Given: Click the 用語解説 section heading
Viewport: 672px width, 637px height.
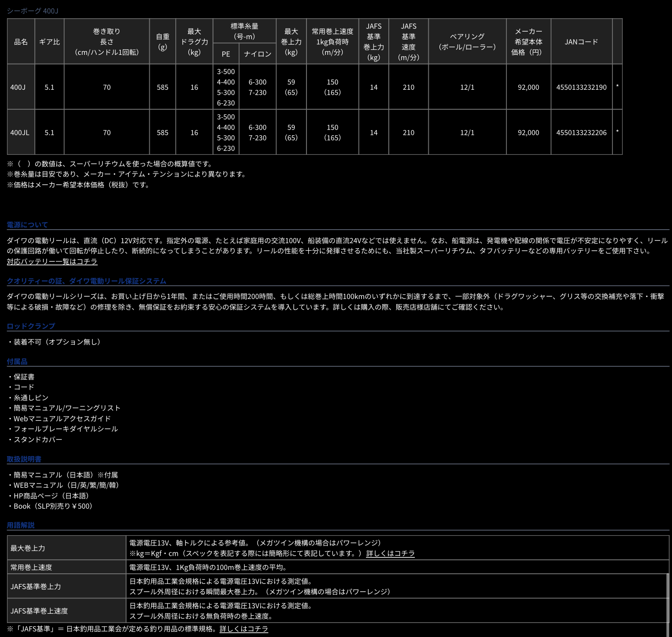Looking at the screenshot, I should point(21,525).
